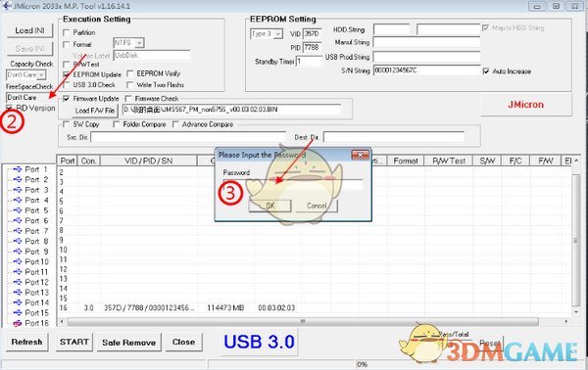Enable the Folder Compare checkbox
The height and width of the screenshot is (370, 588).
[117, 124]
